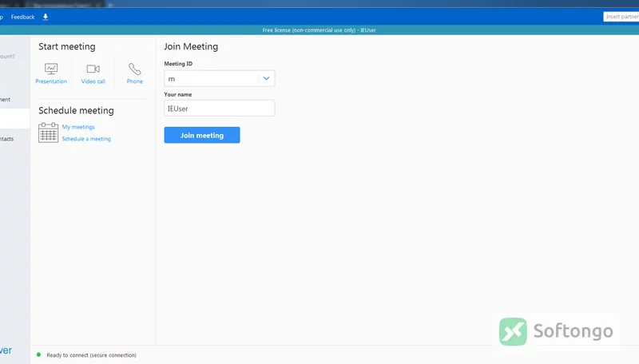Image resolution: width=639 pixels, height=364 pixels.
Task: Open Schedule a meeting link
Action: (86, 139)
